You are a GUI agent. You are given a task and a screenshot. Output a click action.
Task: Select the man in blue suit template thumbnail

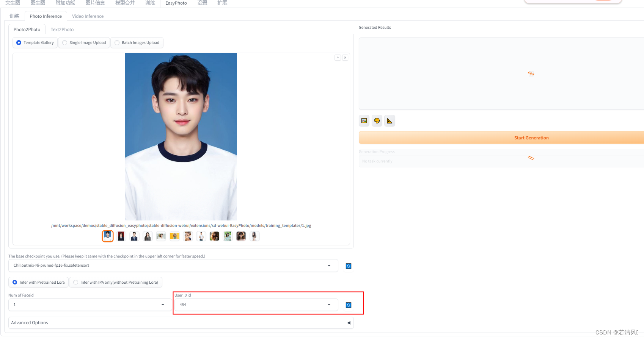point(134,236)
